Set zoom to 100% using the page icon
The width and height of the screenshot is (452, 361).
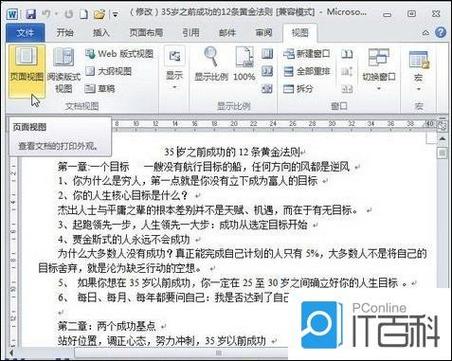point(244,64)
